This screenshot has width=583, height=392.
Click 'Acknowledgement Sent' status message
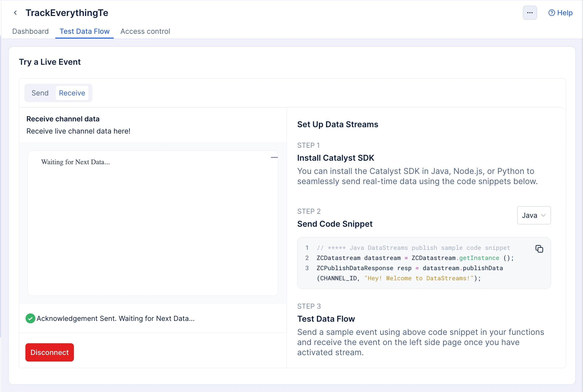click(x=116, y=318)
